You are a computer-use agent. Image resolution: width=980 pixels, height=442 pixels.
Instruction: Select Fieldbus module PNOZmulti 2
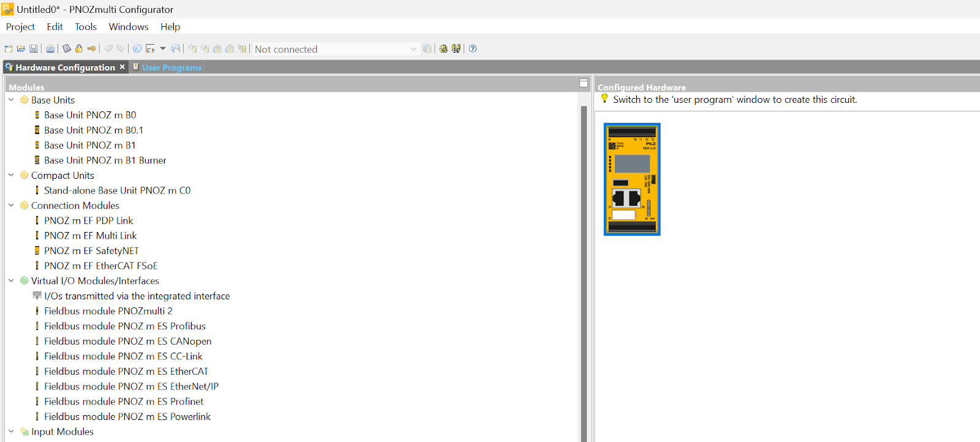pyautogui.click(x=108, y=311)
